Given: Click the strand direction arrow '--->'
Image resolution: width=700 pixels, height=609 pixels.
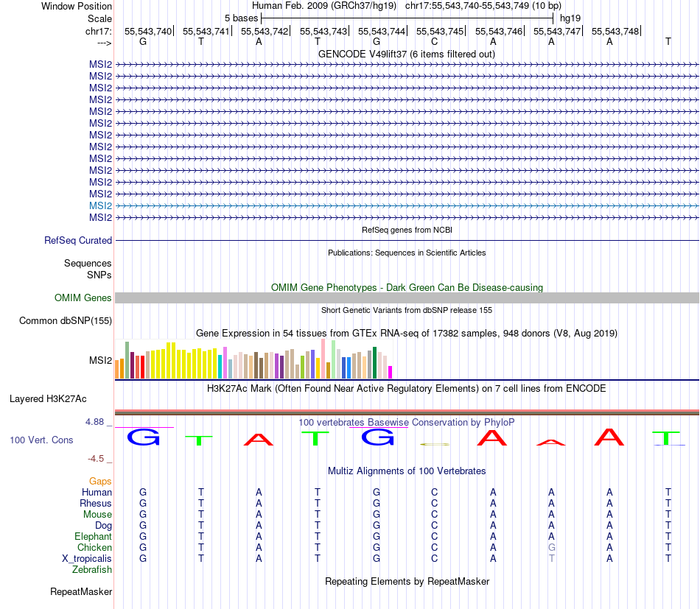Looking at the screenshot, I should pyautogui.click(x=105, y=43).
